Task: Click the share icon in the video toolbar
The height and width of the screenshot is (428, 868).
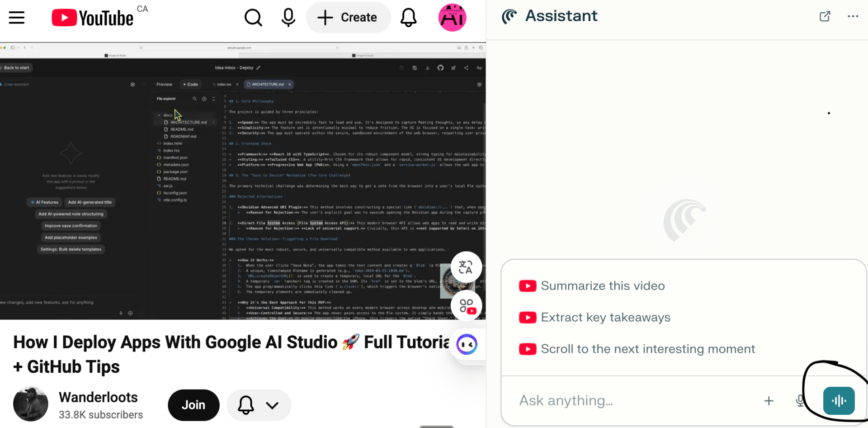Action: pyautogui.click(x=466, y=68)
